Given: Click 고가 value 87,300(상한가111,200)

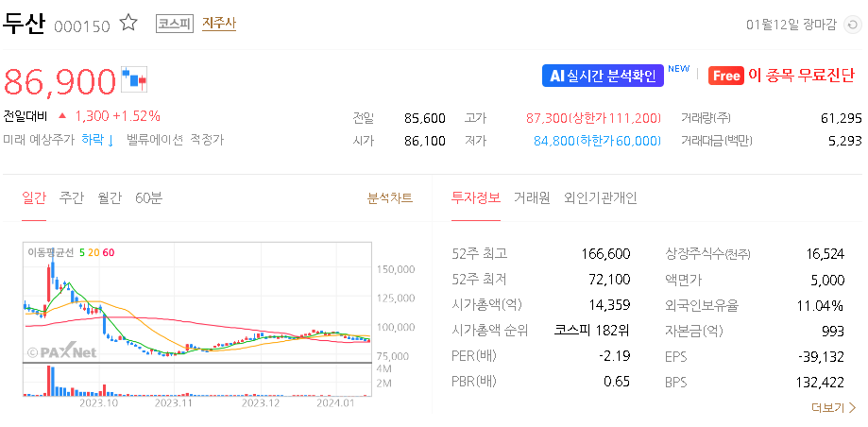Looking at the screenshot, I should click(593, 118).
